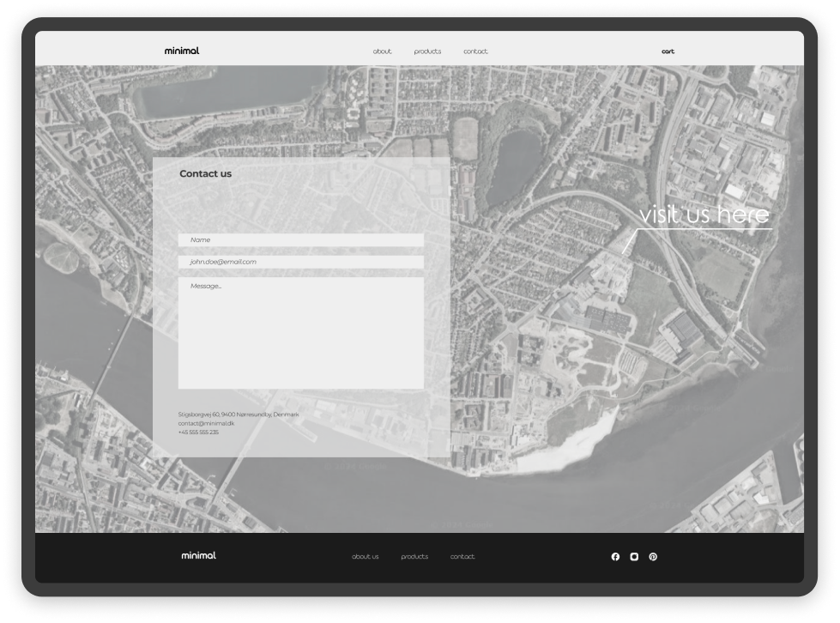Choose 'products' from the footer links
The image size is (840, 623).
[x=416, y=556]
